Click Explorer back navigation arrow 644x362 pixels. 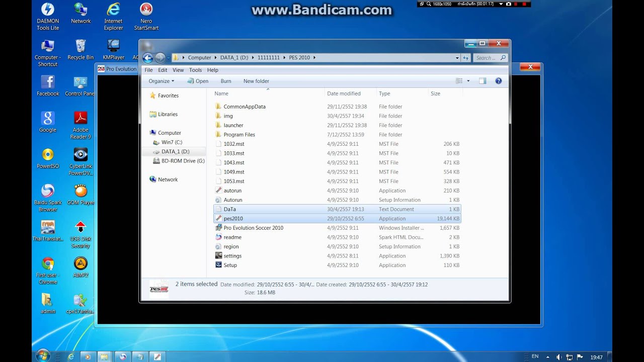[147, 58]
